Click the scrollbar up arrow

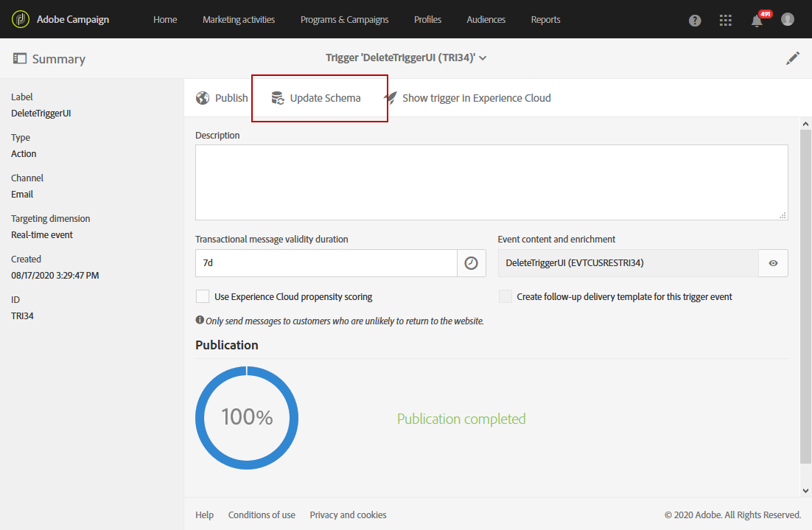coord(805,124)
